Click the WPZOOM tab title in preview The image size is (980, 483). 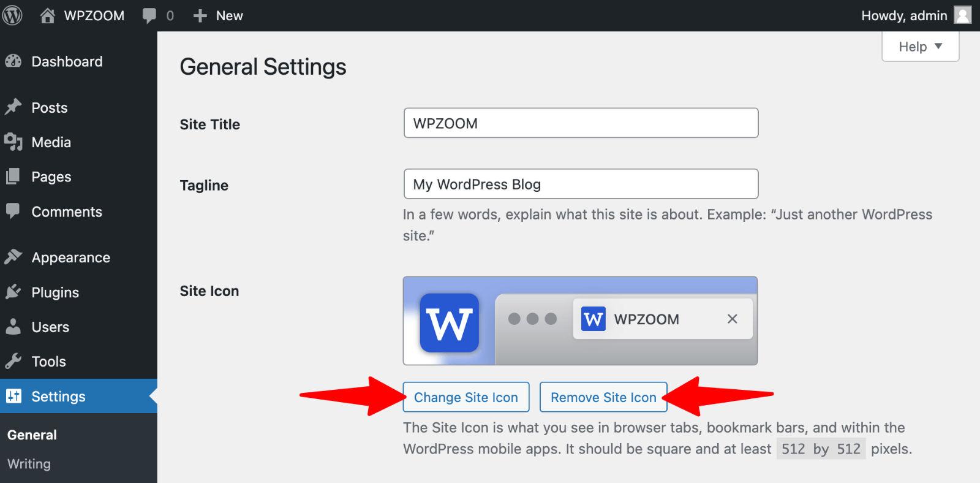pyautogui.click(x=646, y=319)
